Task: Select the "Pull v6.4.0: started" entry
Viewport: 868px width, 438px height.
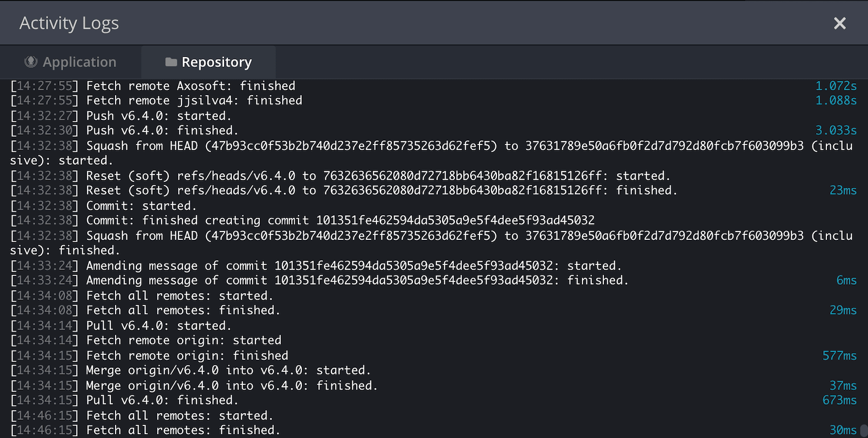Action: pyautogui.click(x=158, y=325)
